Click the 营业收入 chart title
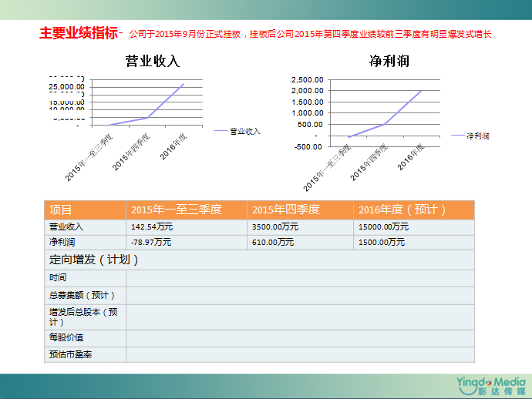This screenshot has width=532, height=399. click(x=153, y=62)
